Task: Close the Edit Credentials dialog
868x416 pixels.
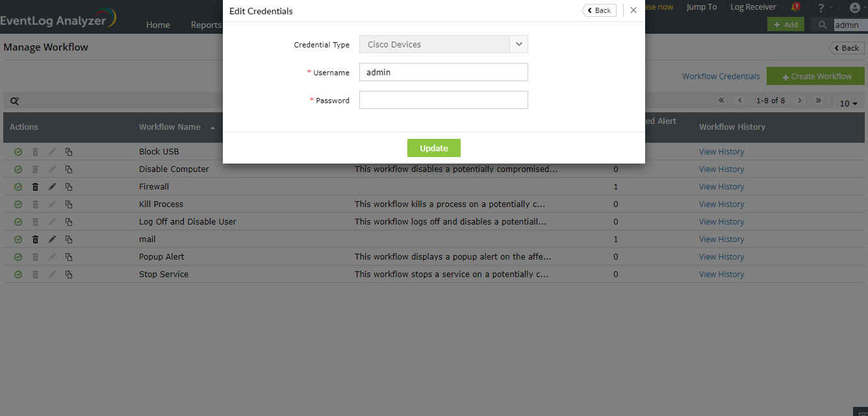Action: pos(633,10)
